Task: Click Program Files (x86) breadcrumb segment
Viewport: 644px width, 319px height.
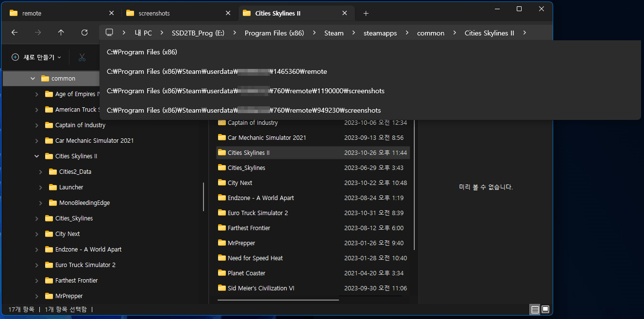Action: tap(274, 33)
